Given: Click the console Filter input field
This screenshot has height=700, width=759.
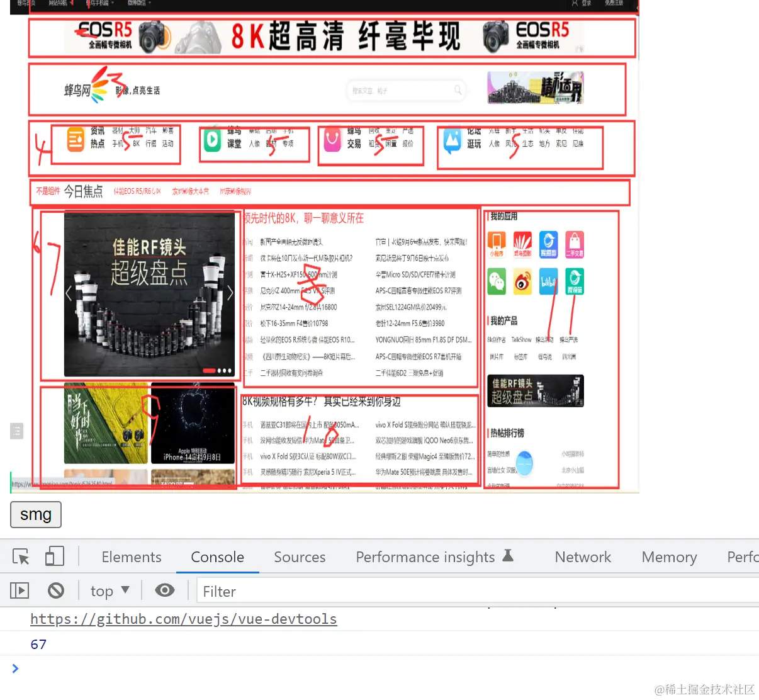Looking at the screenshot, I should click(478, 591).
